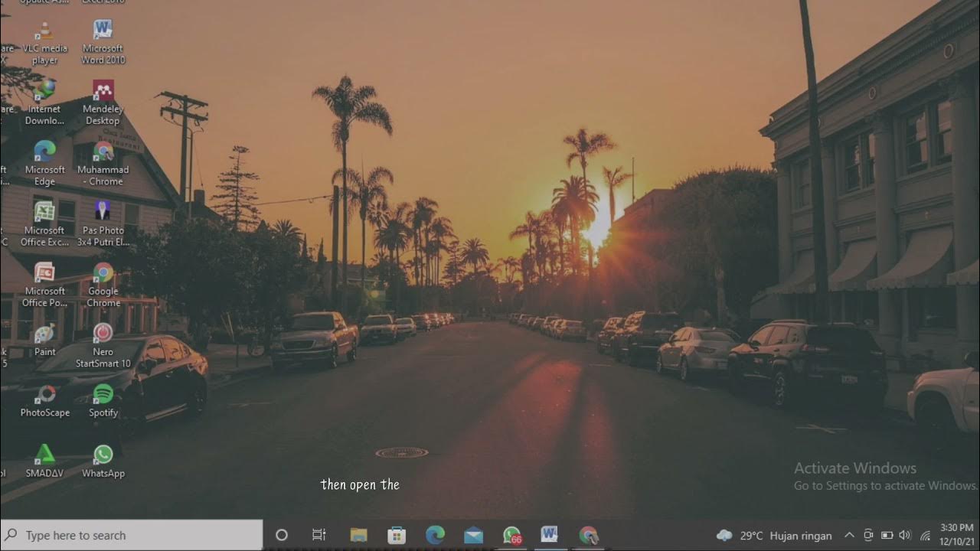The image size is (980, 551).
Task: Open Microsoft Office PowerPoint desktop shortcut
Action: [44, 284]
